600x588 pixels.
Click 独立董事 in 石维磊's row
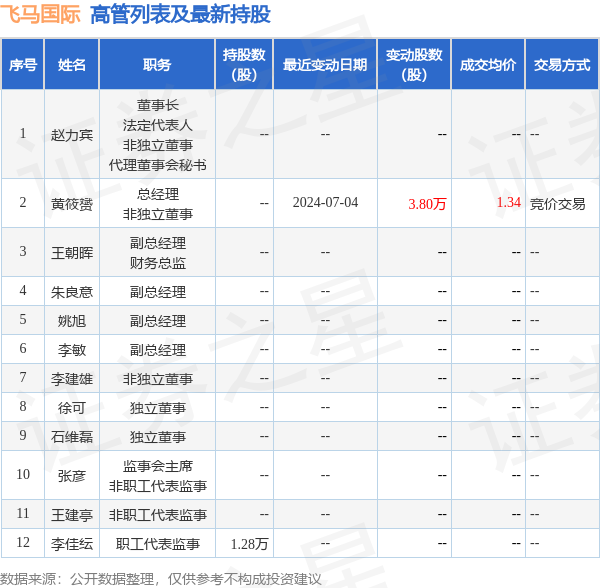click(158, 437)
